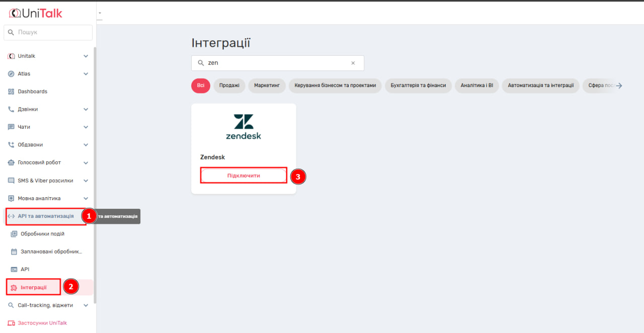
Task: Click the robot icon for Голосовий робот
Action: coord(11,162)
